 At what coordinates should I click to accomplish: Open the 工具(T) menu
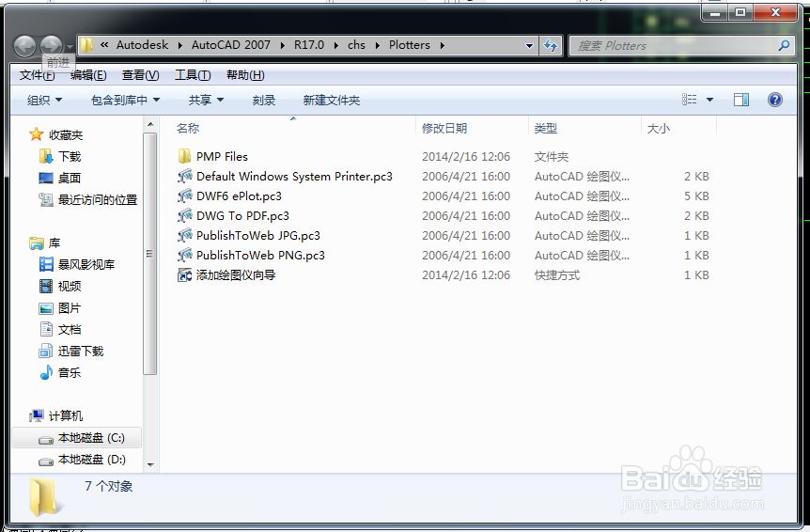[193, 75]
